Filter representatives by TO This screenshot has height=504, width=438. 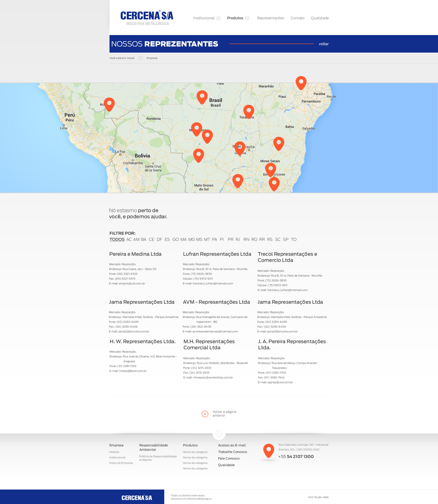pos(293,240)
